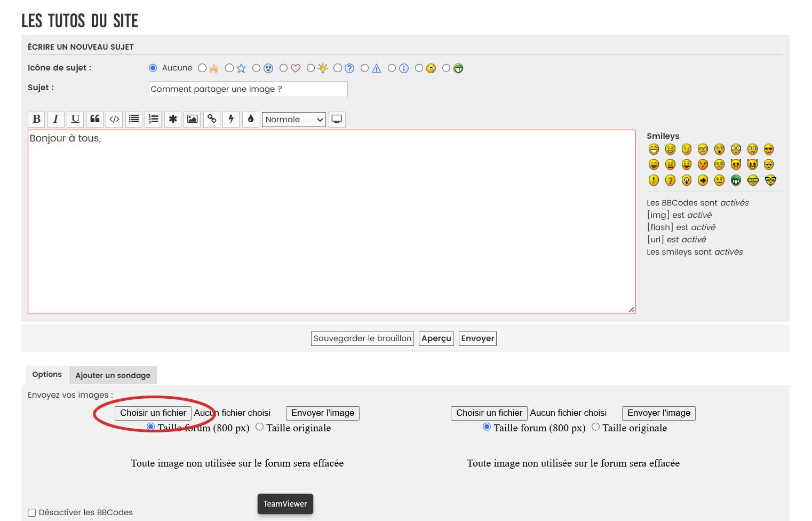This screenshot has width=812, height=521.
Task: Click into the 'Sujet' text field
Action: [248, 89]
